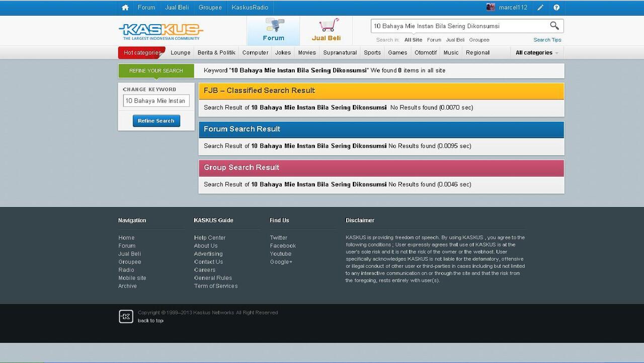Open the Music category
The width and height of the screenshot is (644, 363).
[451, 53]
